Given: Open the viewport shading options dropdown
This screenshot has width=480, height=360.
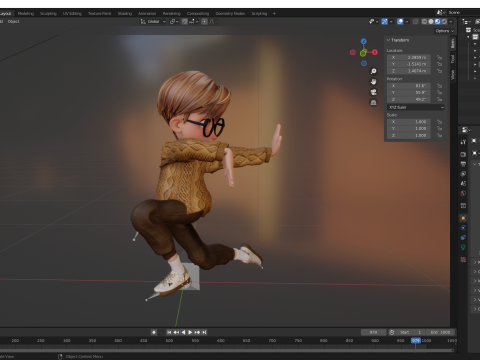Looking at the screenshot, I should (x=451, y=22).
